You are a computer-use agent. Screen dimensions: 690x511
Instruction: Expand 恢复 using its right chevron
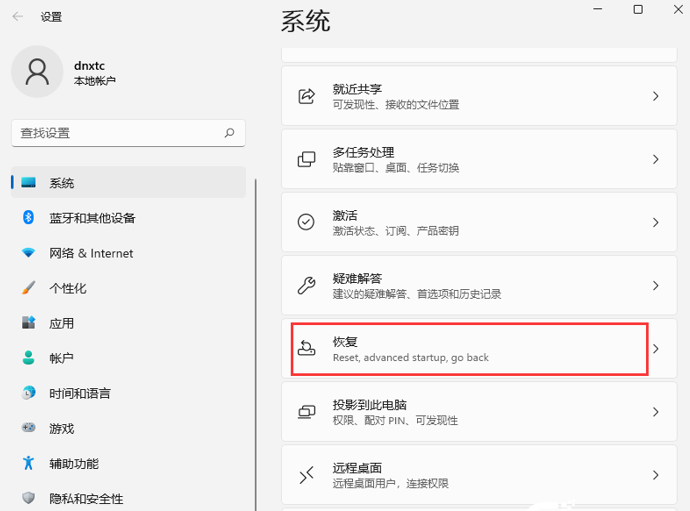(x=656, y=349)
